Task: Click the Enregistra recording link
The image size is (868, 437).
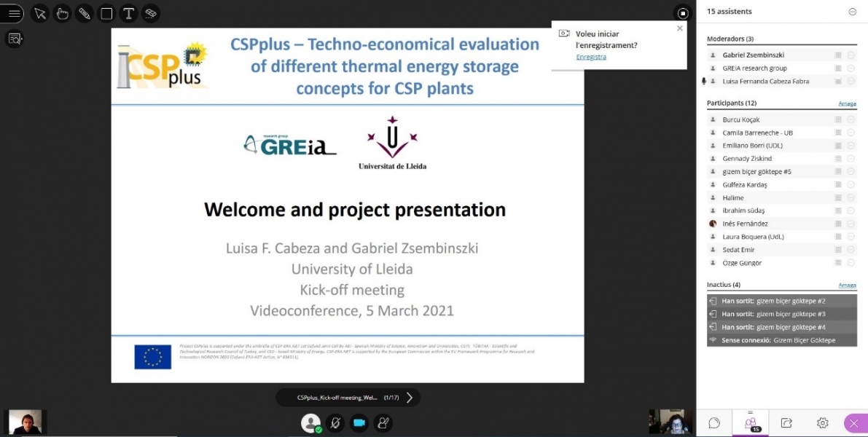Action: pos(590,57)
